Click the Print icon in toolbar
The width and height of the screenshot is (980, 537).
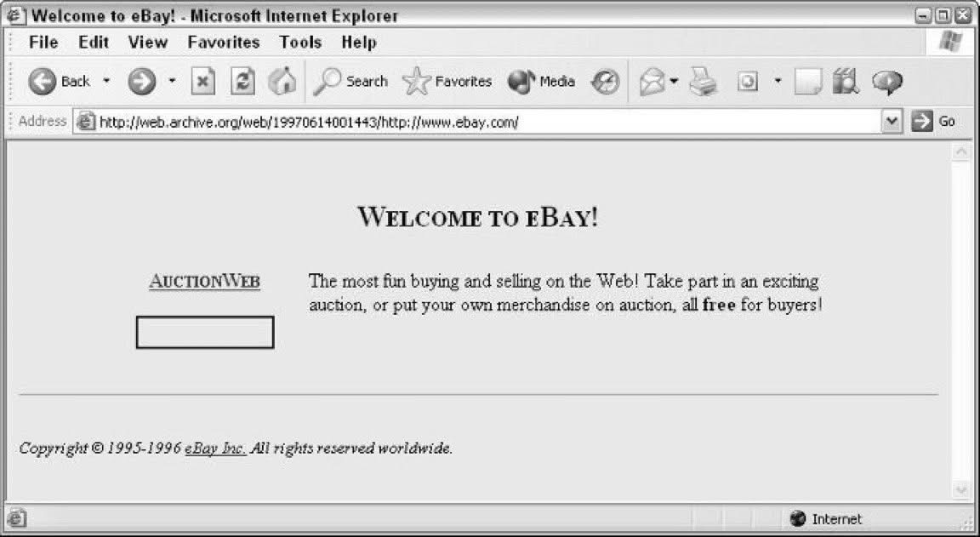pyautogui.click(x=703, y=82)
